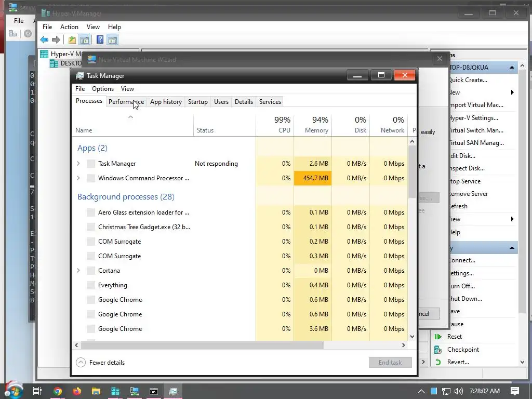Open Firefox from the taskbar

coord(77,391)
